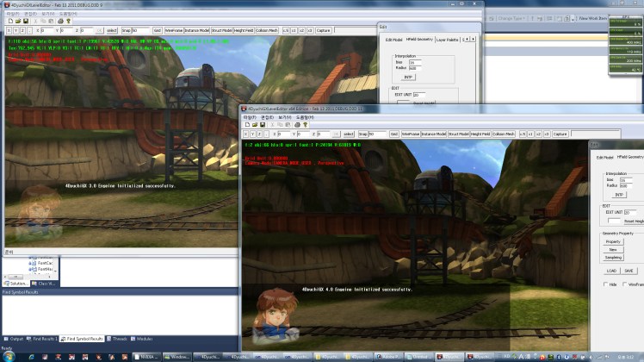Toggle Y axis button in front editor toolbar
This screenshot has height=362, width=644.
[x=252, y=134]
